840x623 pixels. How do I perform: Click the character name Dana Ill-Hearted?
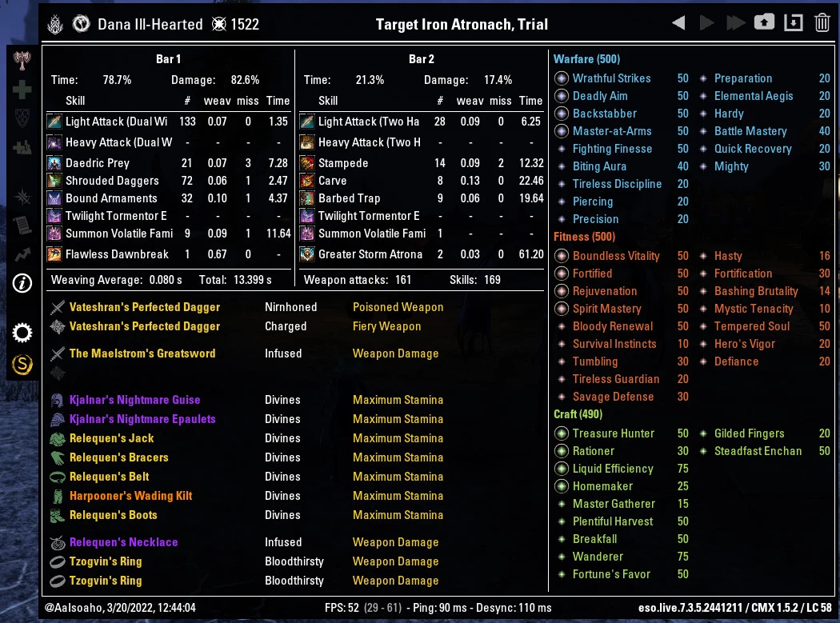[150, 24]
